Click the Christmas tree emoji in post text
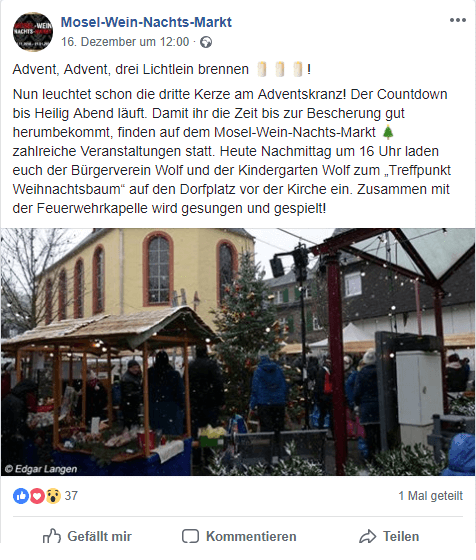 (x=388, y=132)
